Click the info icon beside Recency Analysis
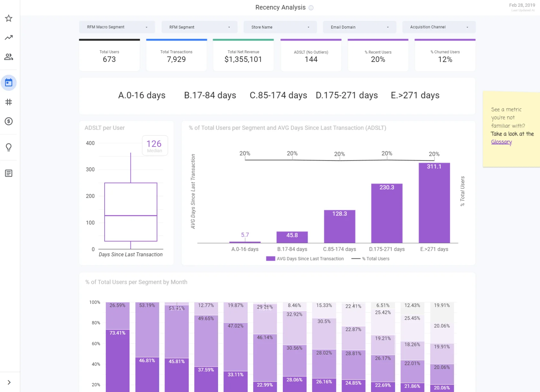 pyautogui.click(x=311, y=8)
